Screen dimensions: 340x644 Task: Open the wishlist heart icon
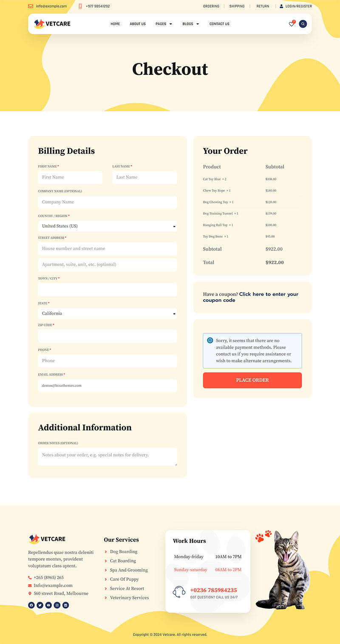(x=292, y=24)
